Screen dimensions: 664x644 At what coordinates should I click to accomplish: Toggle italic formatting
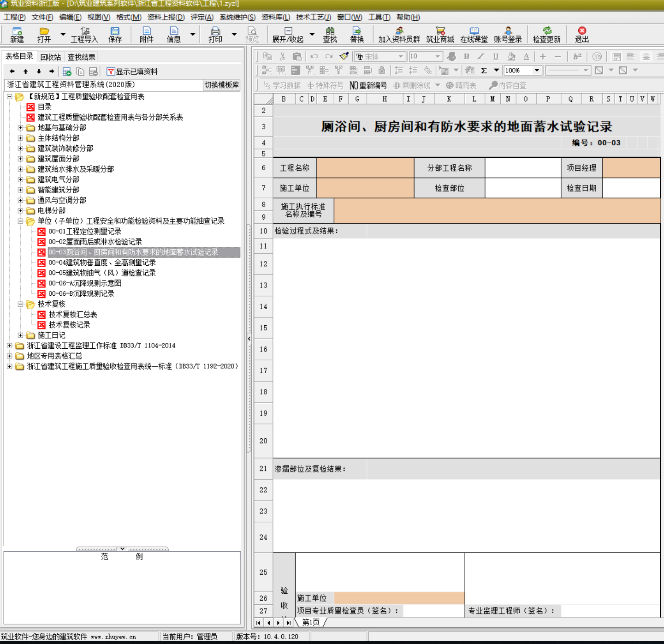point(481,56)
